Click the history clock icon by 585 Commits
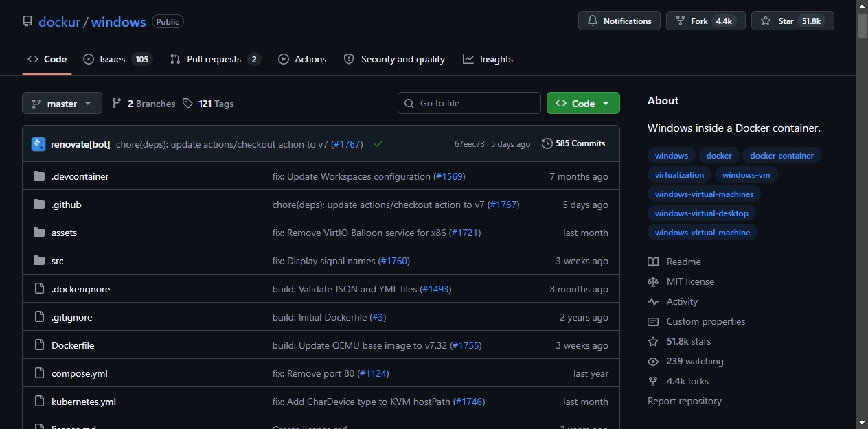868x429 pixels. 547,143
